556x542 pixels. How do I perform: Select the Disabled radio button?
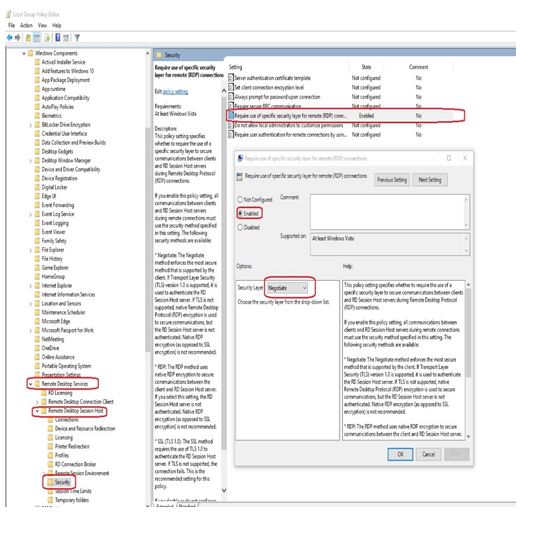240,227
